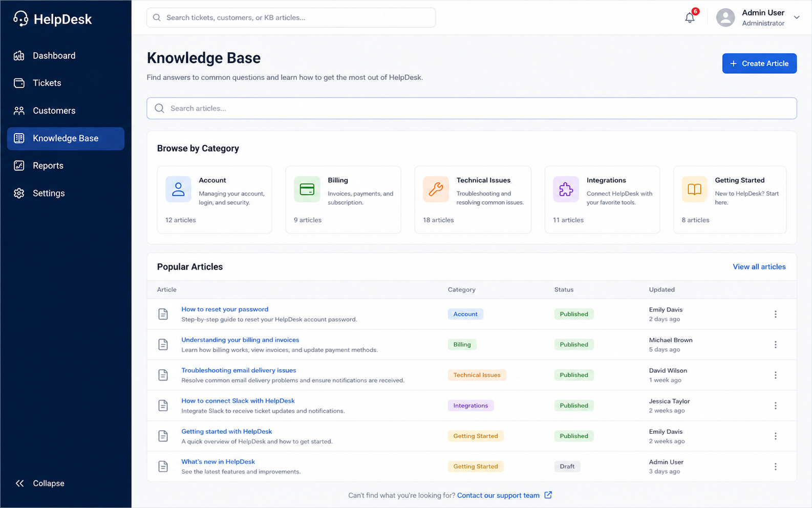Open options menu for billing and invoices article
The image size is (812, 508).
[x=775, y=345]
